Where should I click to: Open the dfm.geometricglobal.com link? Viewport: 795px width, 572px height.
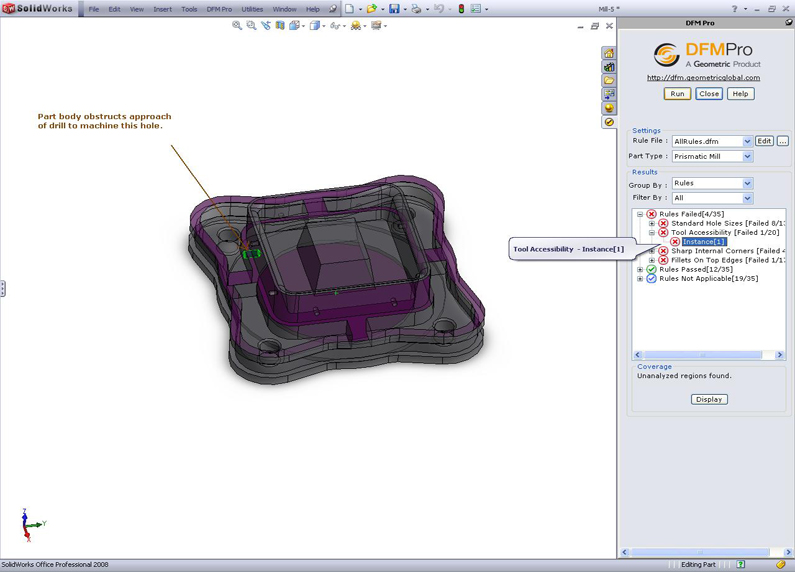pos(703,78)
